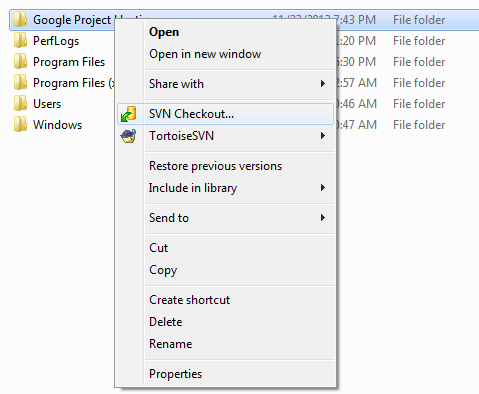Image resolution: width=479 pixels, height=394 pixels.
Task: Click the SVN Checkout icon
Action: click(x=128, y=114)
